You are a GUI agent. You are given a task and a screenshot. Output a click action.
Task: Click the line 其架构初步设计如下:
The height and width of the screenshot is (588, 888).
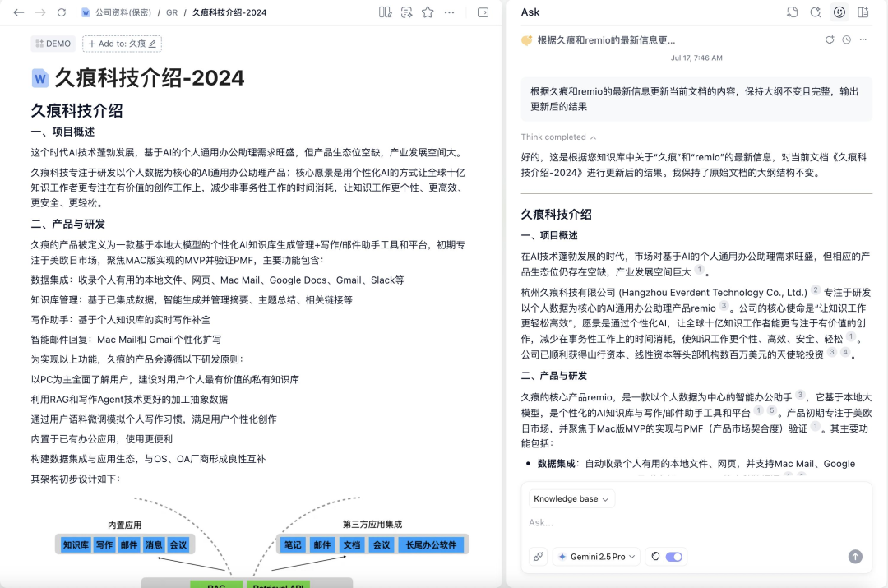[76, 479]
